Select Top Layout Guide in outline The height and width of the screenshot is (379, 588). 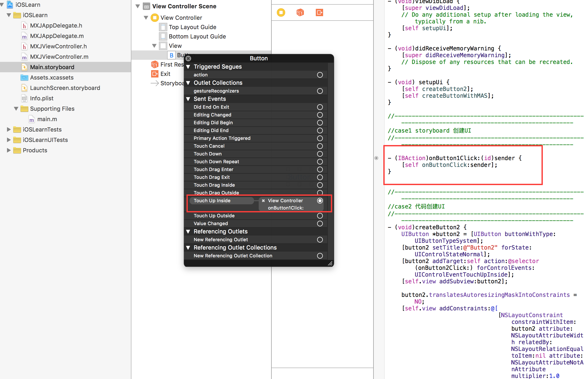[192, 27]
